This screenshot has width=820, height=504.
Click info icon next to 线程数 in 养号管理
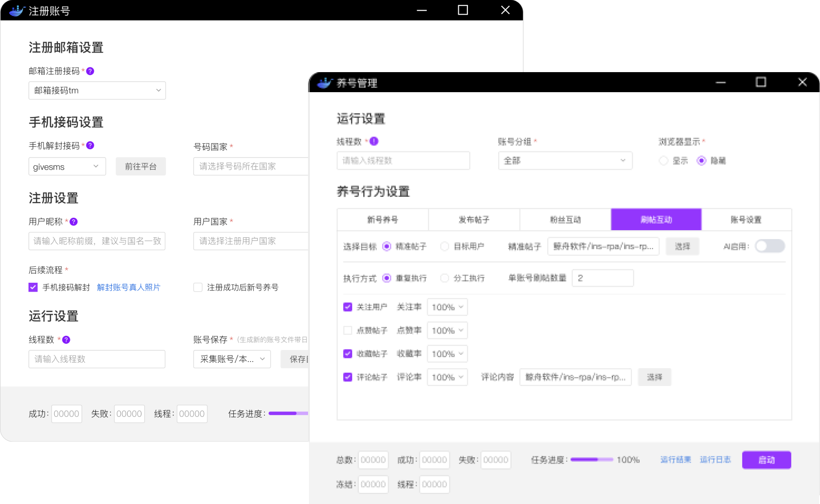374,142
